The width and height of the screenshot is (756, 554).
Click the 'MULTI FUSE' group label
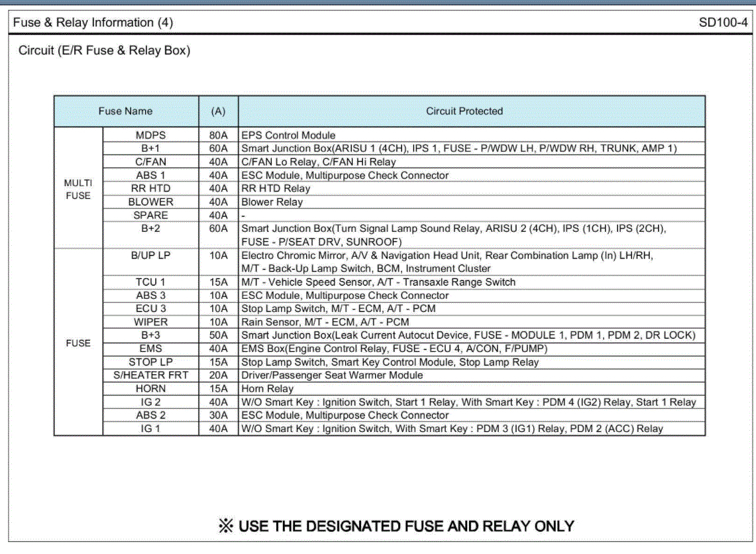[78, 190]
